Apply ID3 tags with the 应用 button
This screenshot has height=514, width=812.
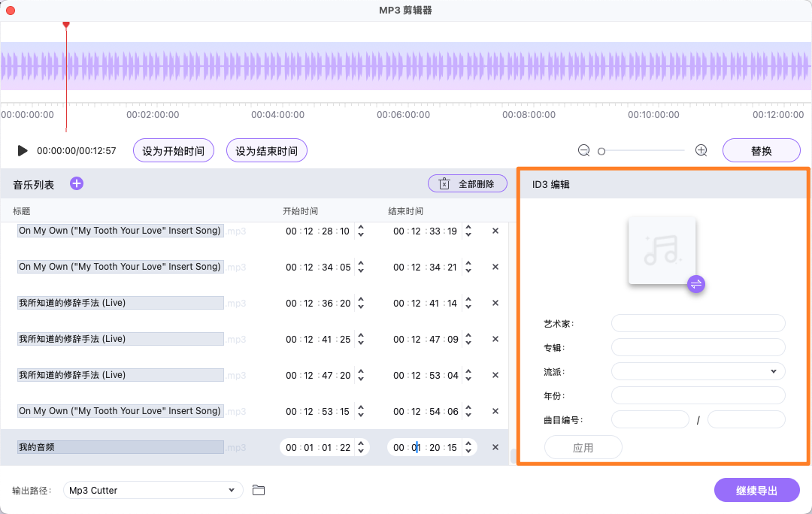click(x=583, y=446)
